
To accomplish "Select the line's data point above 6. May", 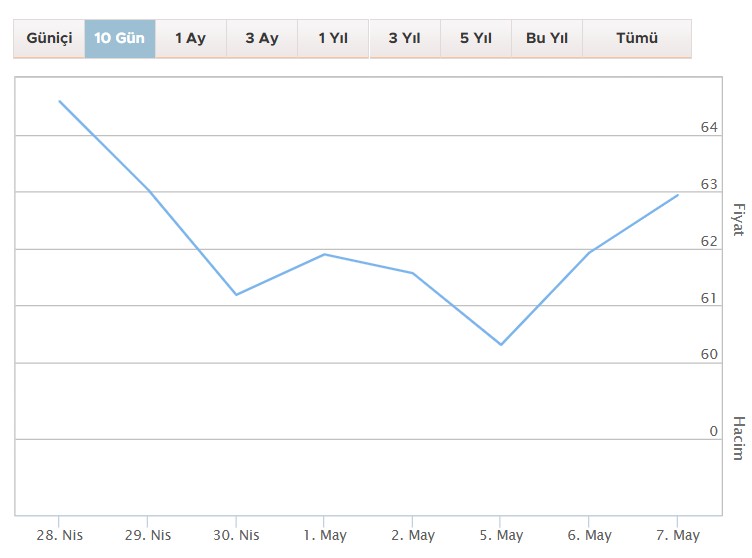I will 589,253.
